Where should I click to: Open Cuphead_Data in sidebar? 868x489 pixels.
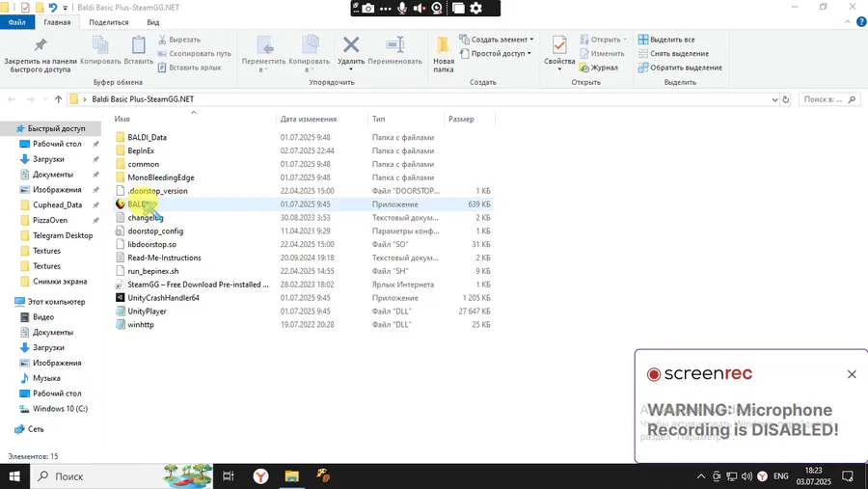click(57, 204)
